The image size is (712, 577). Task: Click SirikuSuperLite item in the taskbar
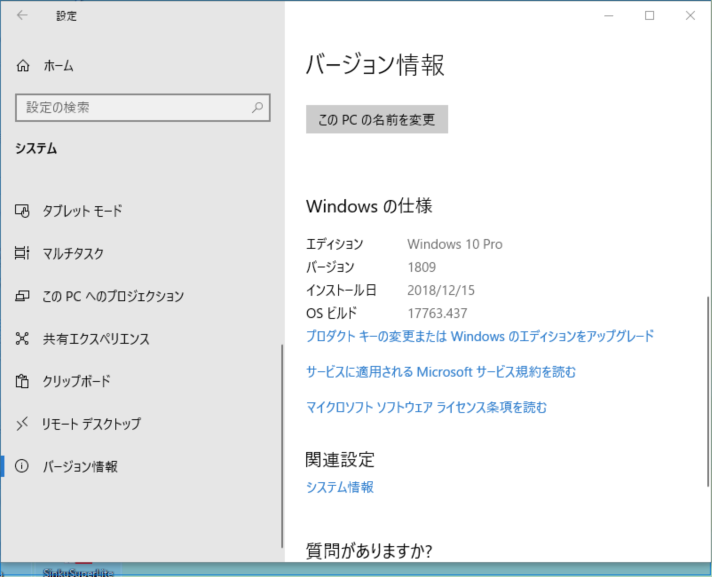point(77,571)
